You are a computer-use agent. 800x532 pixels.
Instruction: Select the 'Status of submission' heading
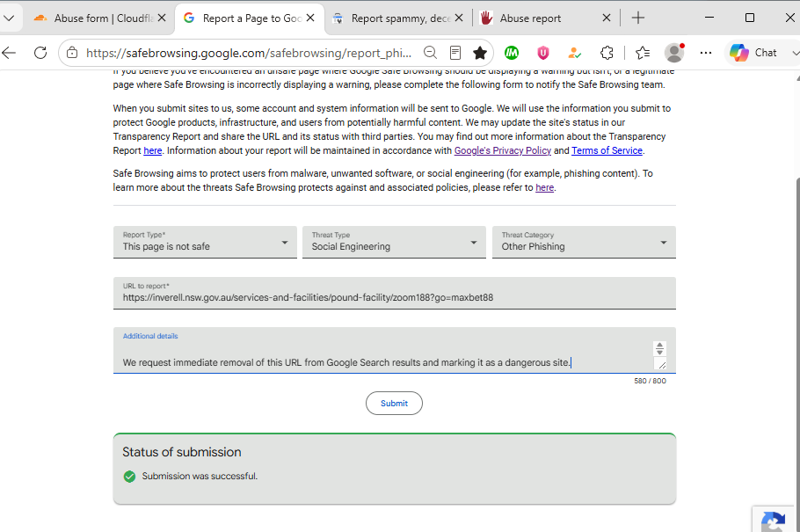182,452
